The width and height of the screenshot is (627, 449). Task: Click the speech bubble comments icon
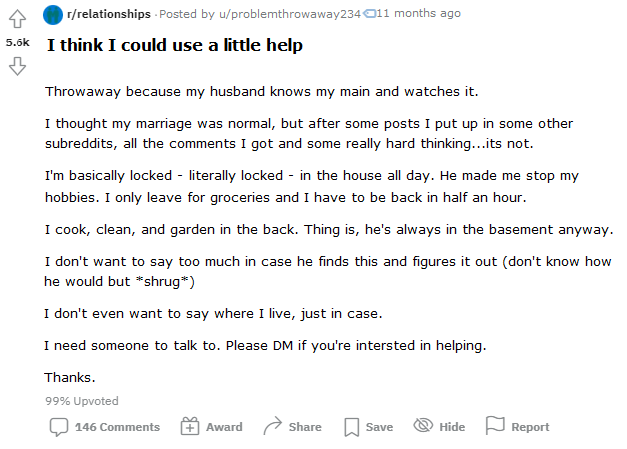(59, 427)
